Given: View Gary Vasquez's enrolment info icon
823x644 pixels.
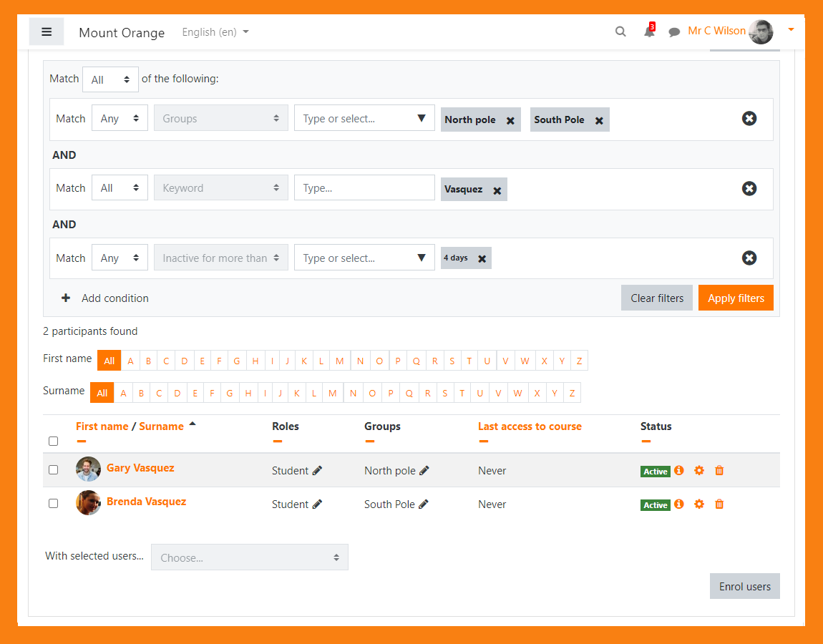Looking at the screenshot, I should (x=678, y=471).
